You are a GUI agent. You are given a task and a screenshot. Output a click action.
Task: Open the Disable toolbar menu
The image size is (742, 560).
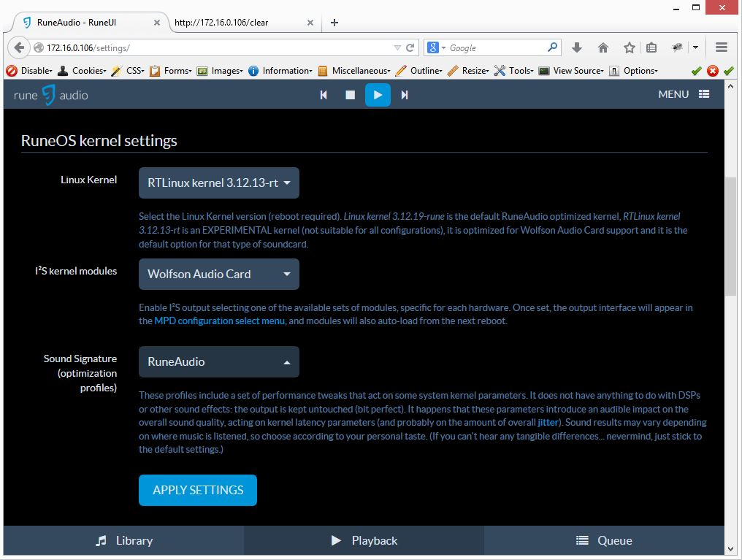[x=29, y=71]
